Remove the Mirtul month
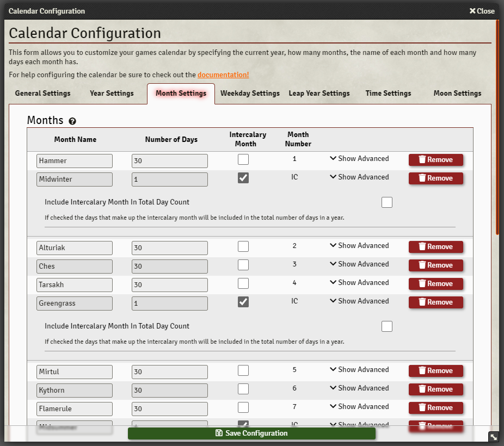Image resolution: width=504 pixels, height=446 pixels. coord(435,370)
